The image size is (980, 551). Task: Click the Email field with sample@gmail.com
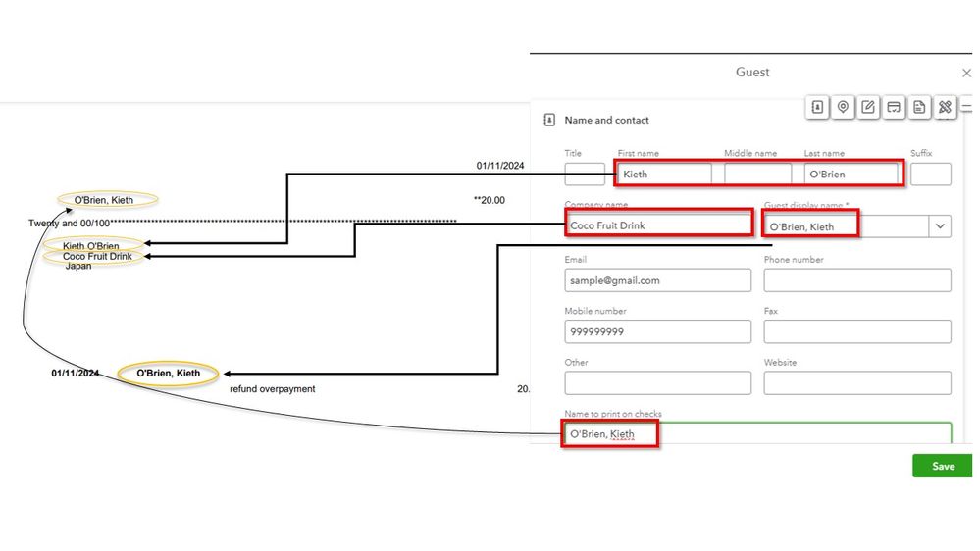click(x=657, y=280)
